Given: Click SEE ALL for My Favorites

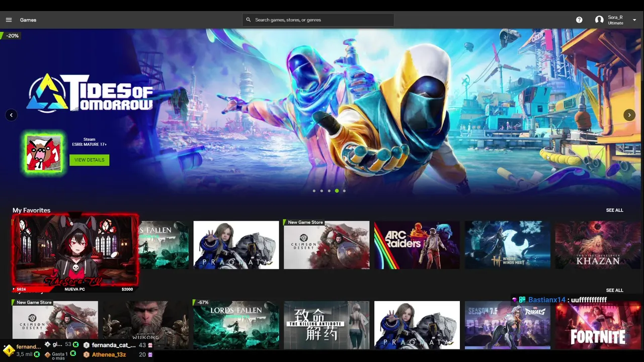Looking at the screenshot, I should tap(614, 210).
